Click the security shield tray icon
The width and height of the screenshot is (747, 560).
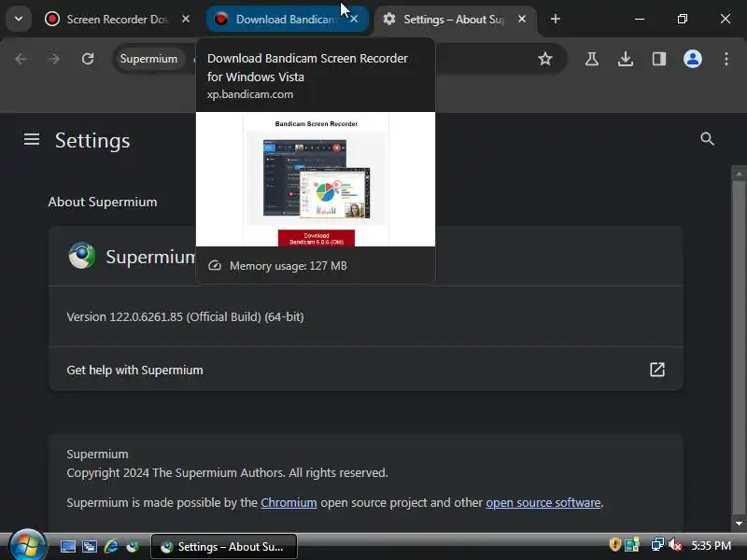click(x=614, y=545)
